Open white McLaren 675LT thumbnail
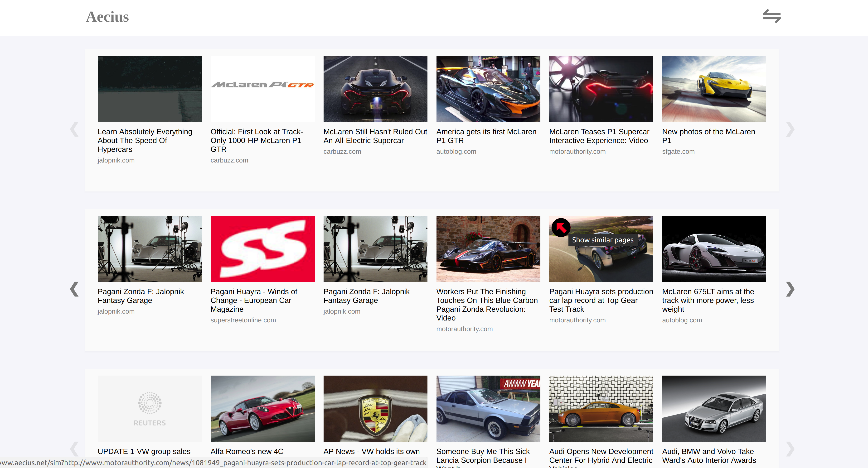This screenshot has width=868, height=468. click(714, 248)
